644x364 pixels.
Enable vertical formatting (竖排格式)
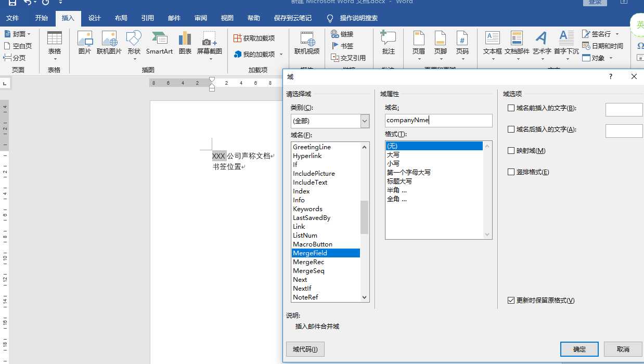tap(511, 172)
